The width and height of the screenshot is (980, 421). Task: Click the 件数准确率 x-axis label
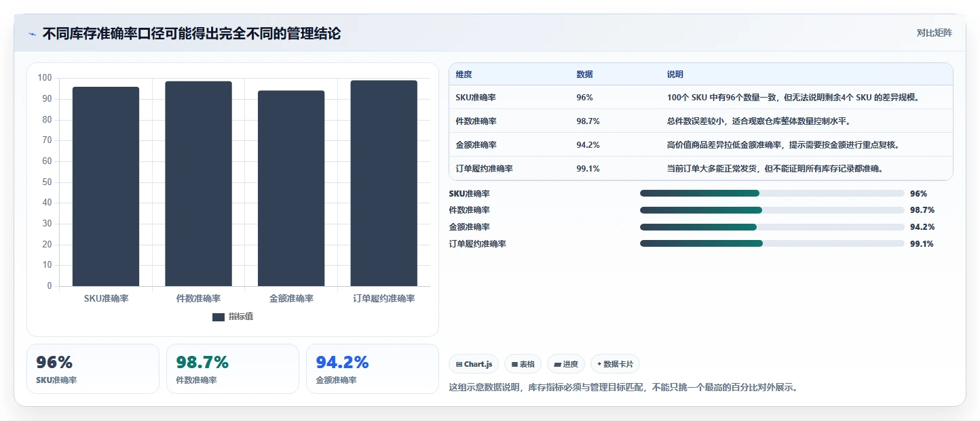(198, 298)
